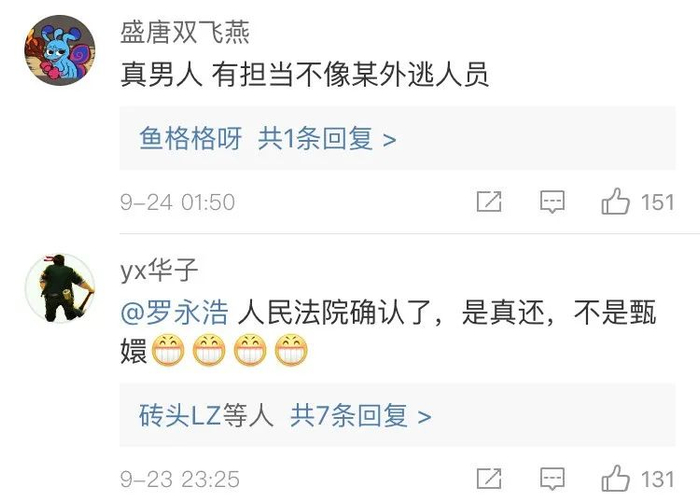The image size is (700, 501).
Task: Open the @罗永浩 mention link
Action: [175, 313]
